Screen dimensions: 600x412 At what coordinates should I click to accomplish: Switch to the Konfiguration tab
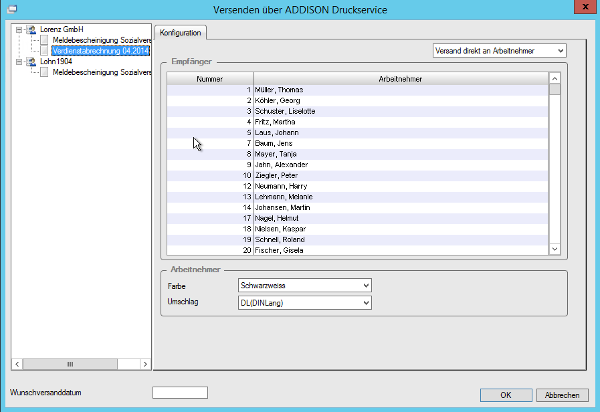pos(180,33)
